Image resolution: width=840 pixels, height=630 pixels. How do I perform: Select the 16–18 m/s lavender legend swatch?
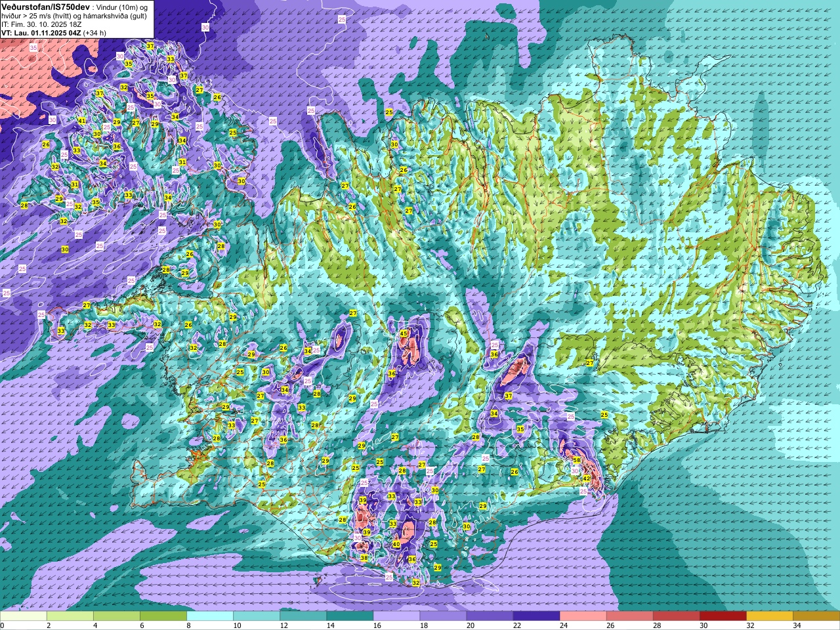click(x=396, y=616)
